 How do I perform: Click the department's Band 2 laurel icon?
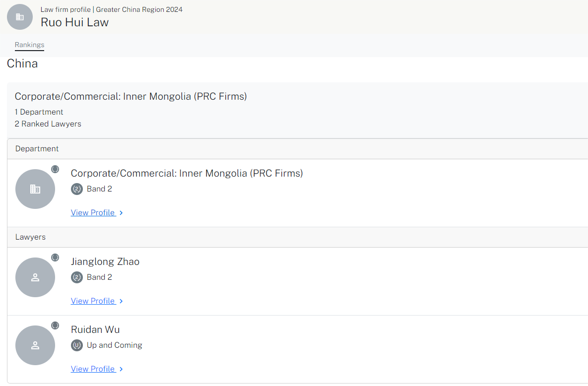pyautogui.click(x=77, y=189)
